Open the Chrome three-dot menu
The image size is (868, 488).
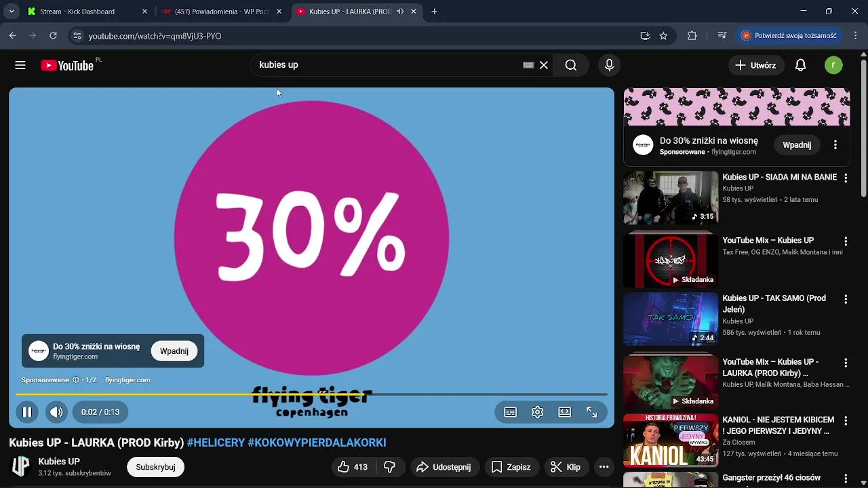[x=854, y=36]
